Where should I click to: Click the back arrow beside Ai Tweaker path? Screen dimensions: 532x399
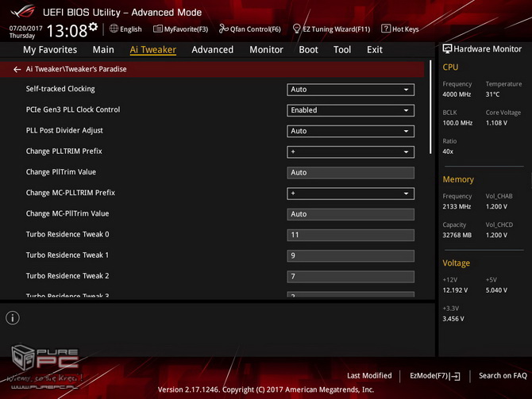[17, 70]
